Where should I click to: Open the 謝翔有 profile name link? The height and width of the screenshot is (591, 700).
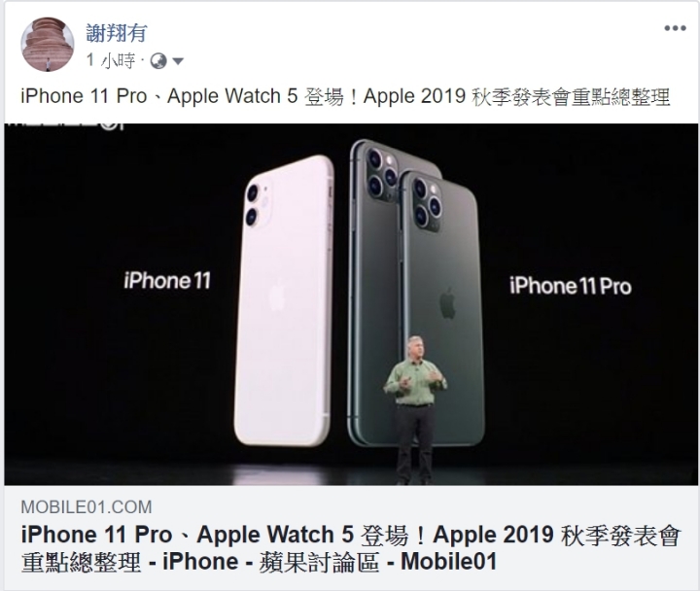[117, 33]
